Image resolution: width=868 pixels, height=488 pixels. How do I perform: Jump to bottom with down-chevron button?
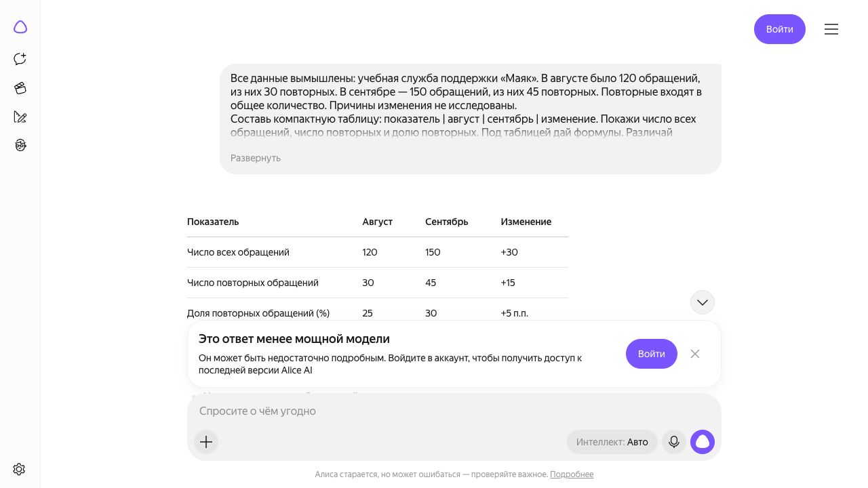(703, 302)
